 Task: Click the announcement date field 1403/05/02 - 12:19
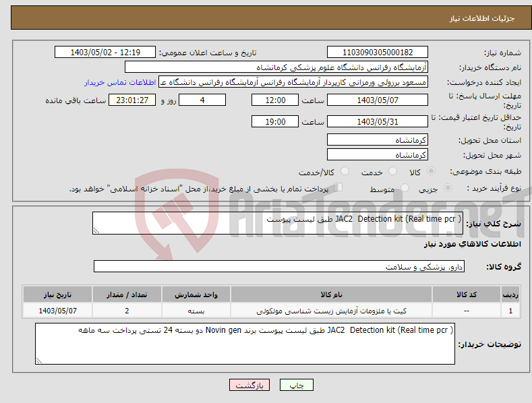(105, 53)
